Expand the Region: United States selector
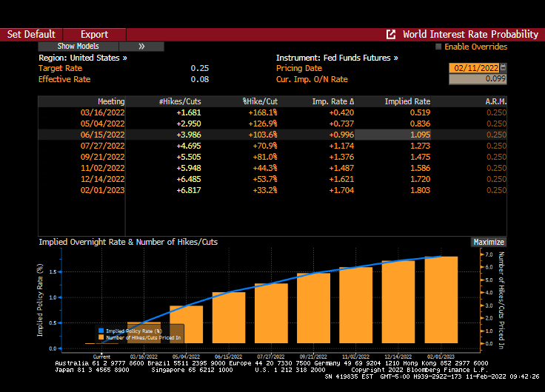545x392 pixels. (x=82, y=57)
